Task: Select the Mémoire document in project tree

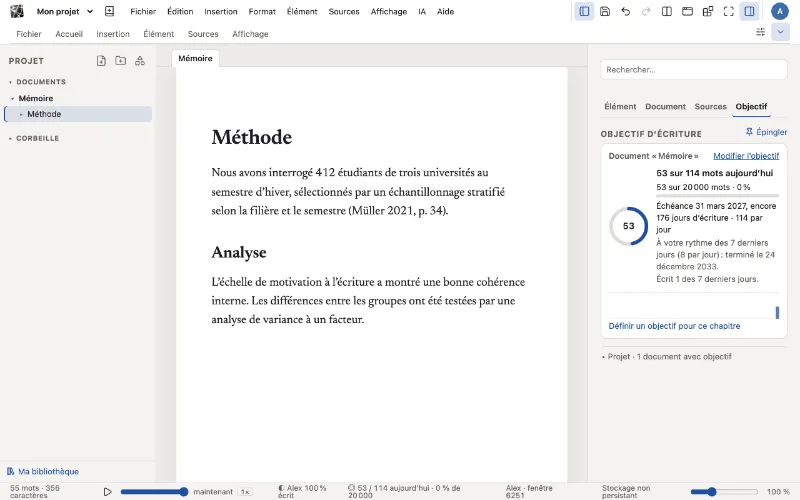Action: point(36,98)
